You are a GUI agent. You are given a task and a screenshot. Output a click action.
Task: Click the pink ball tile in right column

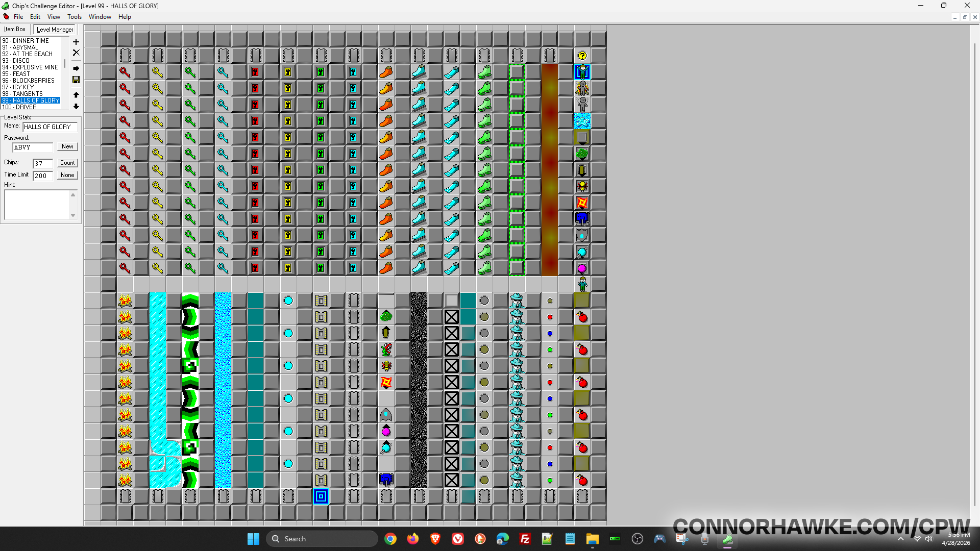click(582, 268)
